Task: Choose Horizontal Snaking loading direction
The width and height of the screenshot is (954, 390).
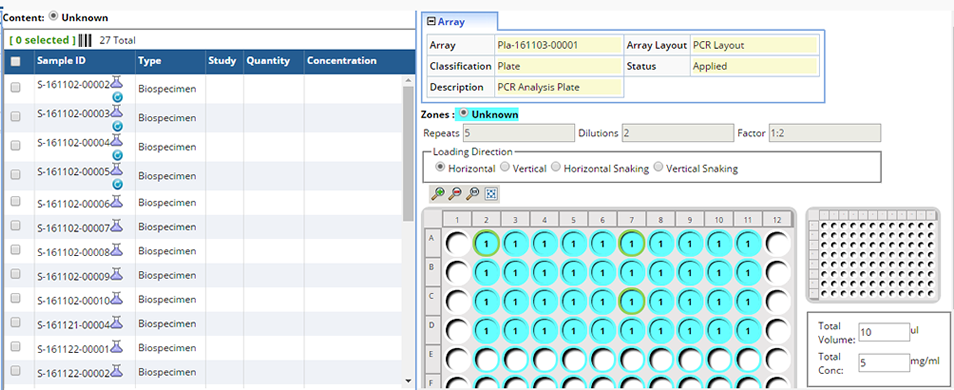Action: [x=555, y=167]
